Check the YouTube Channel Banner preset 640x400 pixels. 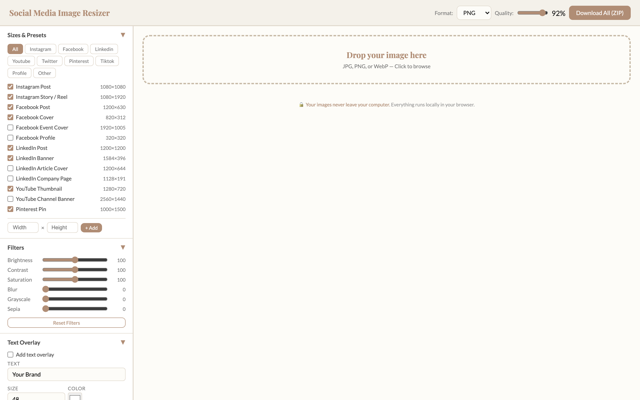[11, 199]
